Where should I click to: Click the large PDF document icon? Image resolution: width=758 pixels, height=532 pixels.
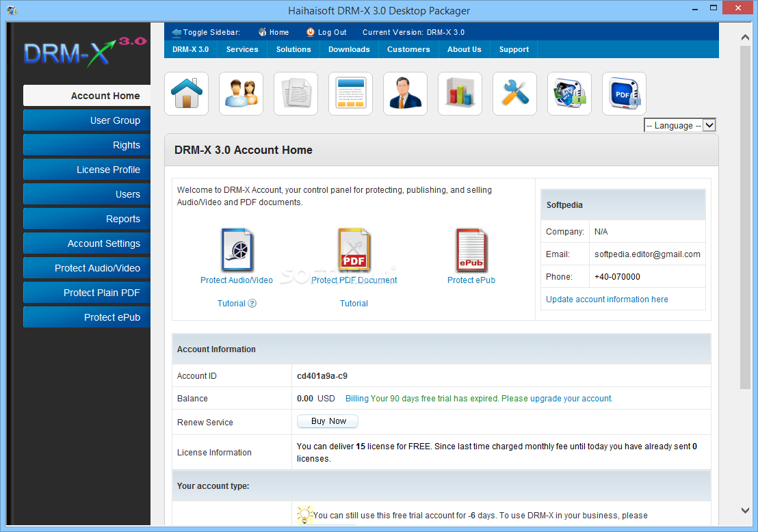354,250
